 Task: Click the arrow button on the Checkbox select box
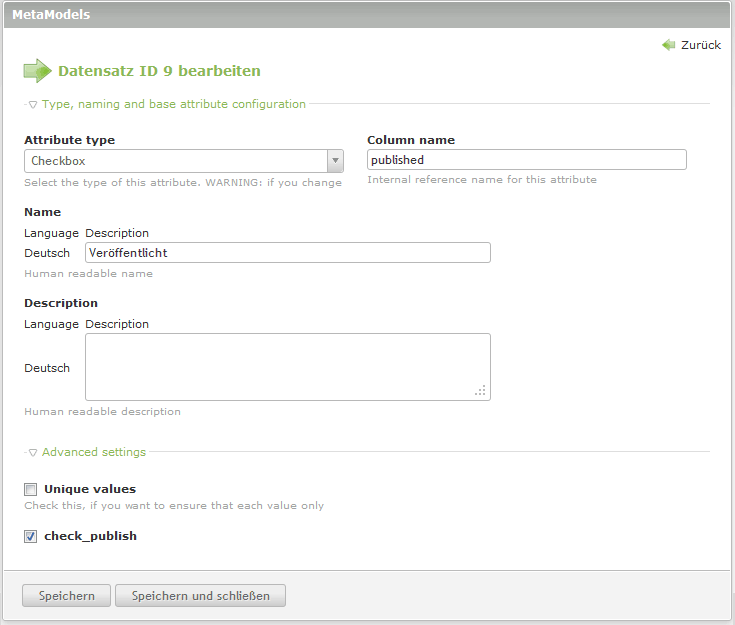click(x=335, y=161)
